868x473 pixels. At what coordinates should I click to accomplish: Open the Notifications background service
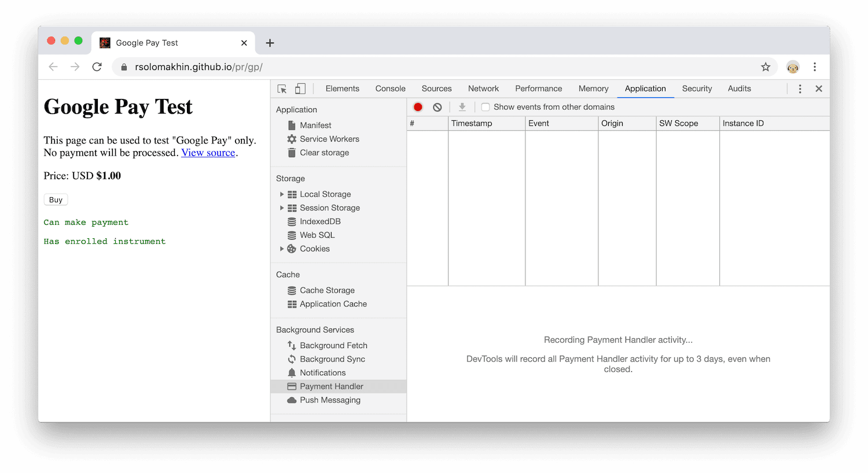point(322,372)
